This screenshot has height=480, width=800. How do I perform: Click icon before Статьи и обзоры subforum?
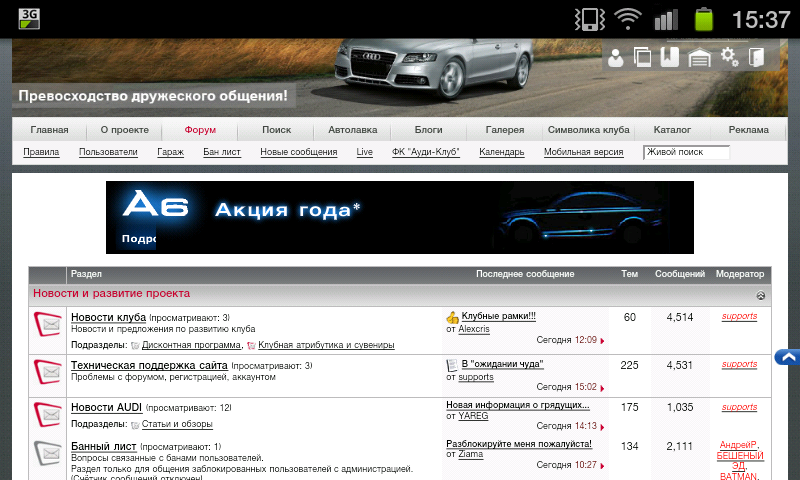pos(135,424)
